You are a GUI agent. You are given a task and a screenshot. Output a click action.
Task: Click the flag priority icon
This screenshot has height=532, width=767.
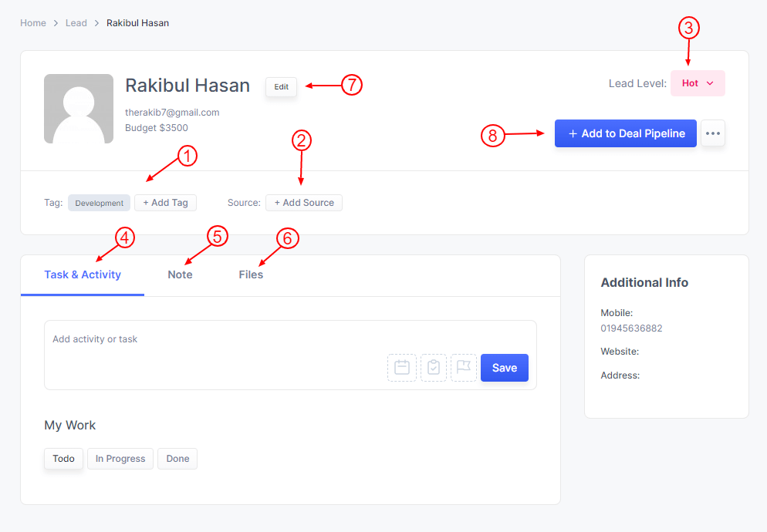(x=464, y=368)
